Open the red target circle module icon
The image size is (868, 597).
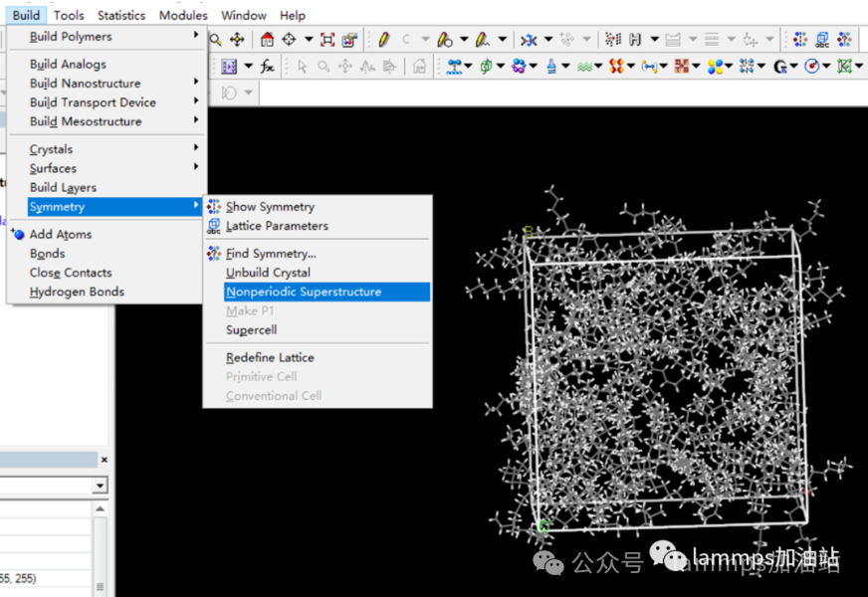pos(812,67)
